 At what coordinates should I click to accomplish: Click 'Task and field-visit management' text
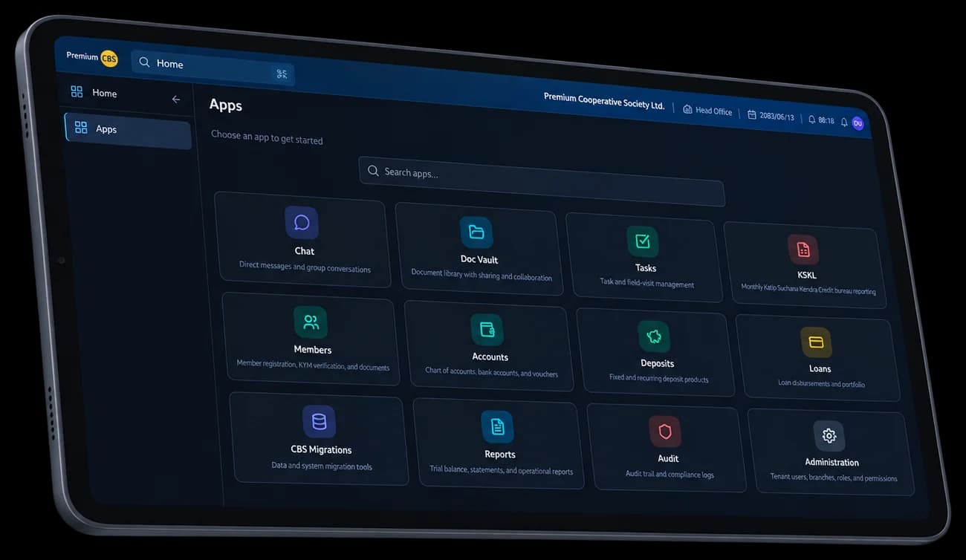coord(647,283)
